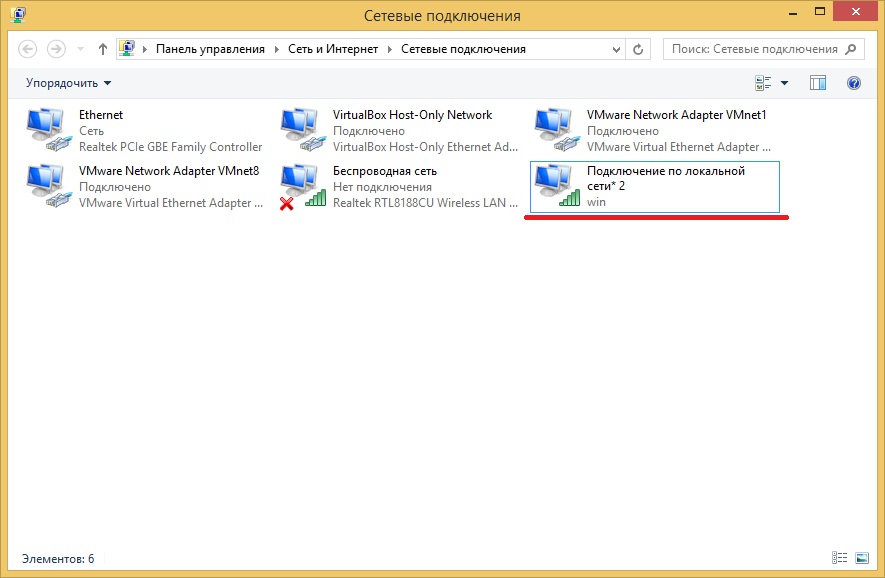885x578 pixels.
Task: Select the VMware Network Adapter VMnet1 icon
Action: tap(556, 131)
